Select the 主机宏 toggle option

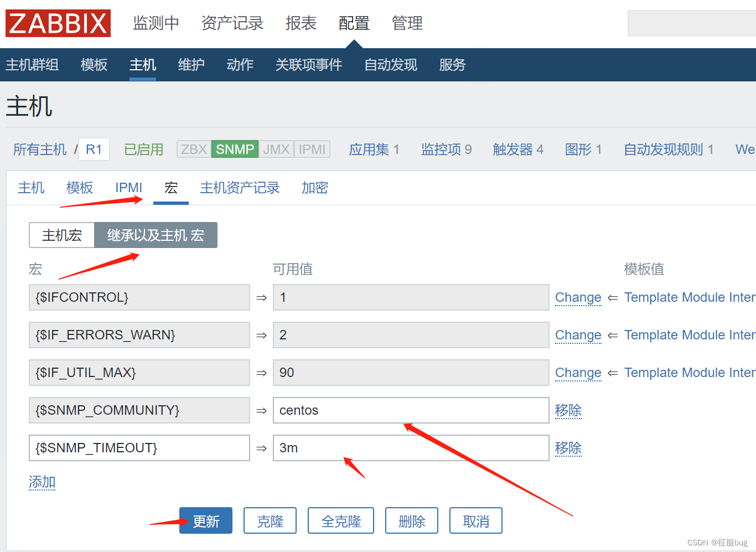[62, 235]
